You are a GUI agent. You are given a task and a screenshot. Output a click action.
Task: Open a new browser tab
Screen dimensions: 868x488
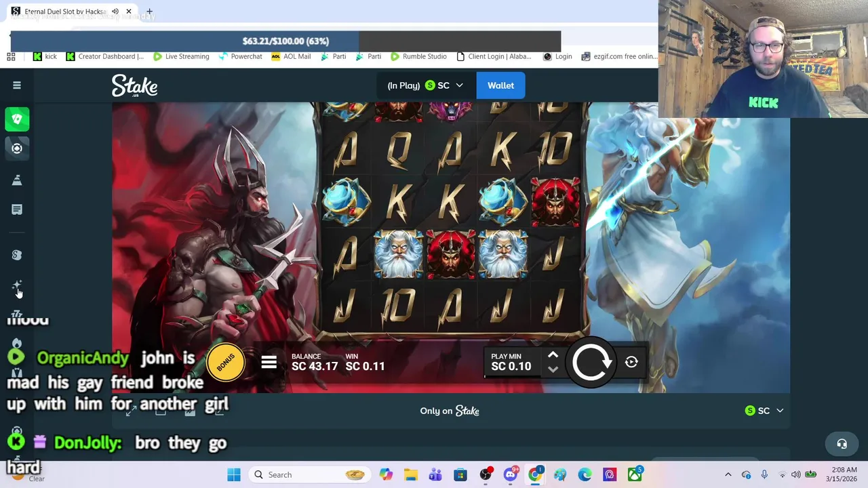(x=149, y=12)
